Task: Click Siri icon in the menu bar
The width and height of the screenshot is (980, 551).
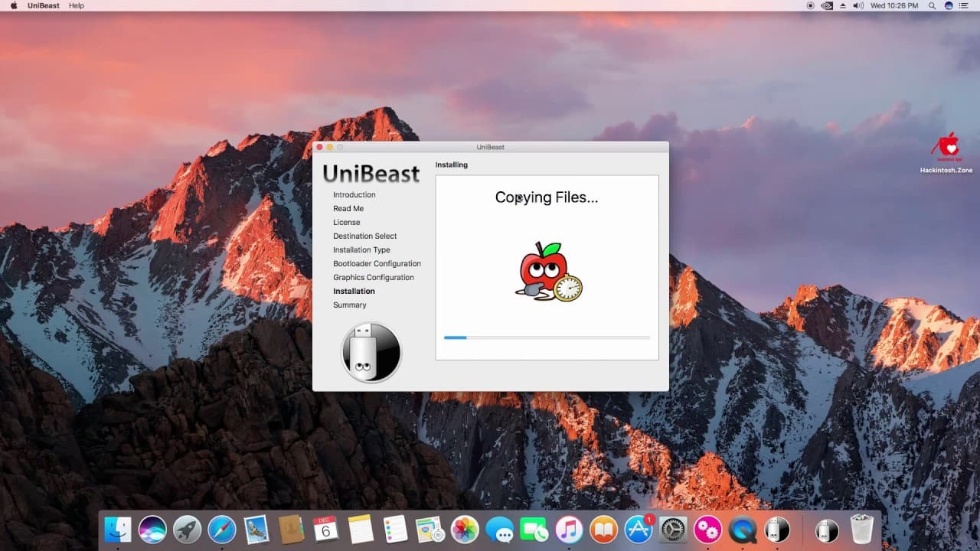Action: tap(949, 5)
